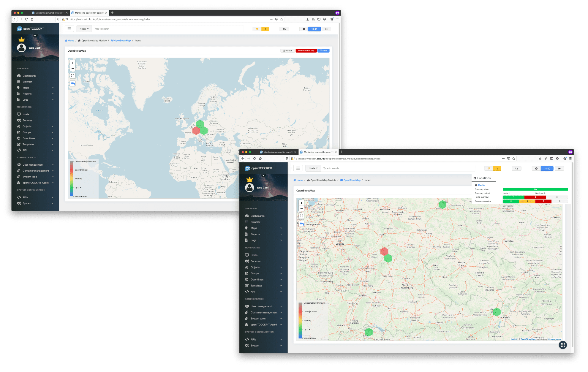The height and width of the screenshot is (372, 588).
Task: Open Hosts dropdown in back window search
Action: [x=84, y=29]
